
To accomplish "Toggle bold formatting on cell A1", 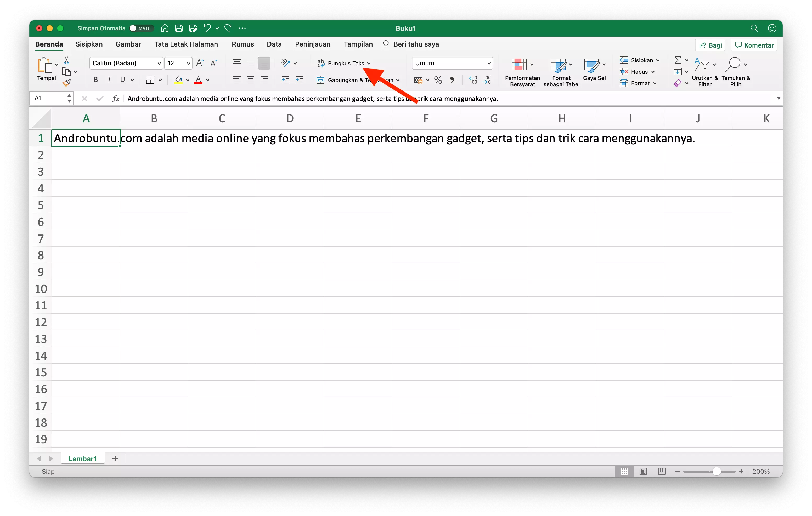I will pos(95,79).
